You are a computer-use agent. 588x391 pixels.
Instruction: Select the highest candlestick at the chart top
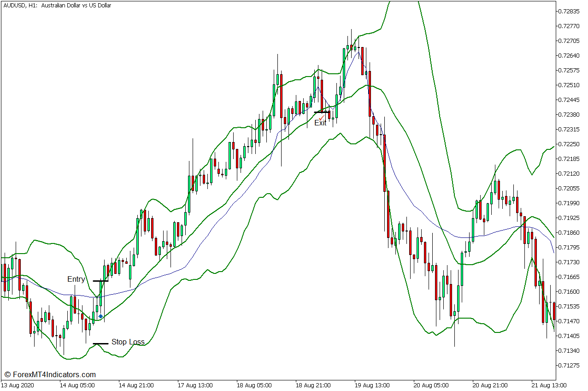click(352, 46)
